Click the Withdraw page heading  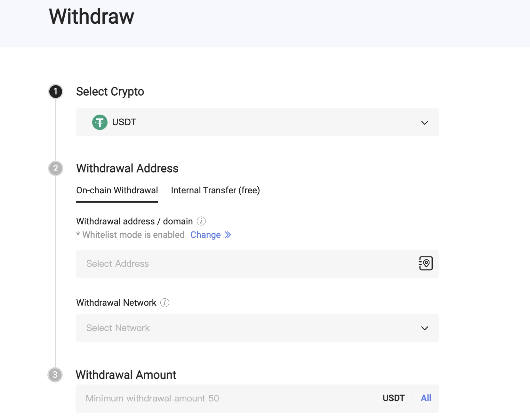pos(92,17)
